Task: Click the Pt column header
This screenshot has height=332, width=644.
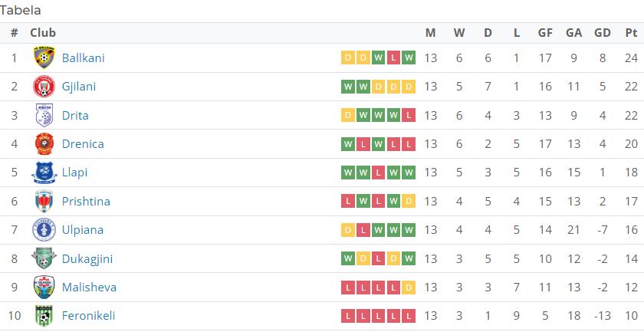Action: click(631, 33)
